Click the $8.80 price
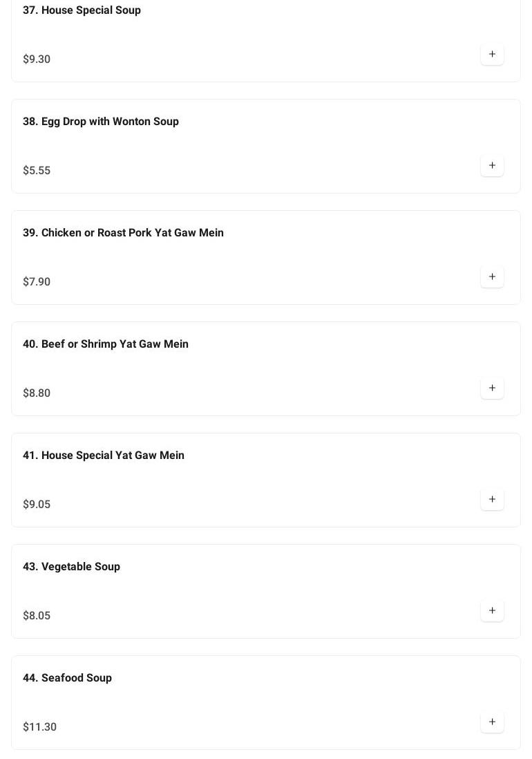This screenshot has width=532, height=759. coord(37,393)
